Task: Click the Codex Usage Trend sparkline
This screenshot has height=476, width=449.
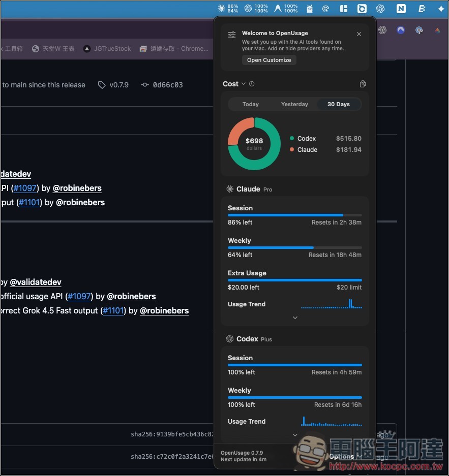Action: 331,421
